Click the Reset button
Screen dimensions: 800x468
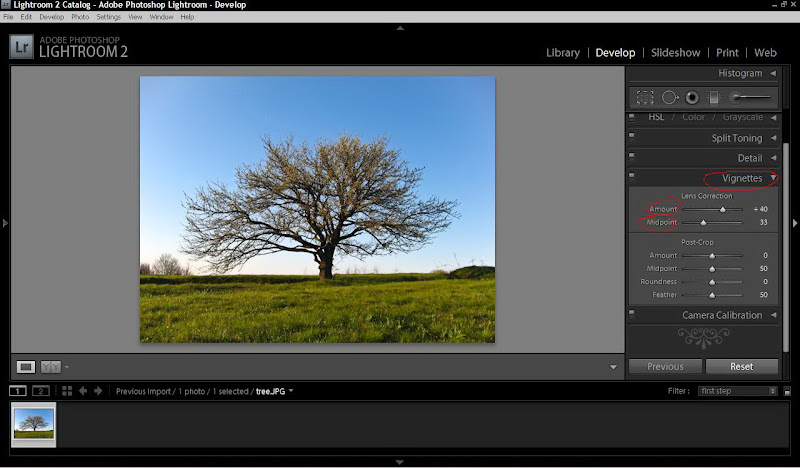(742, 366)
